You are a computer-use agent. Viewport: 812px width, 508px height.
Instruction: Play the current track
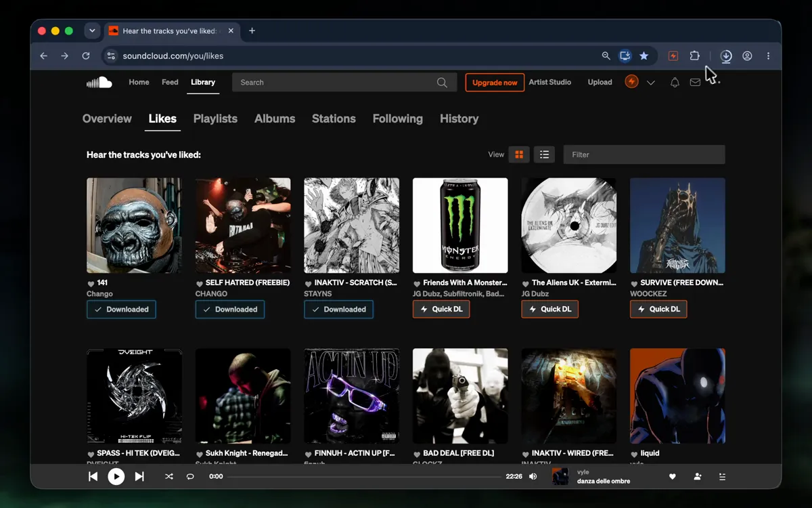click(116, 477)
